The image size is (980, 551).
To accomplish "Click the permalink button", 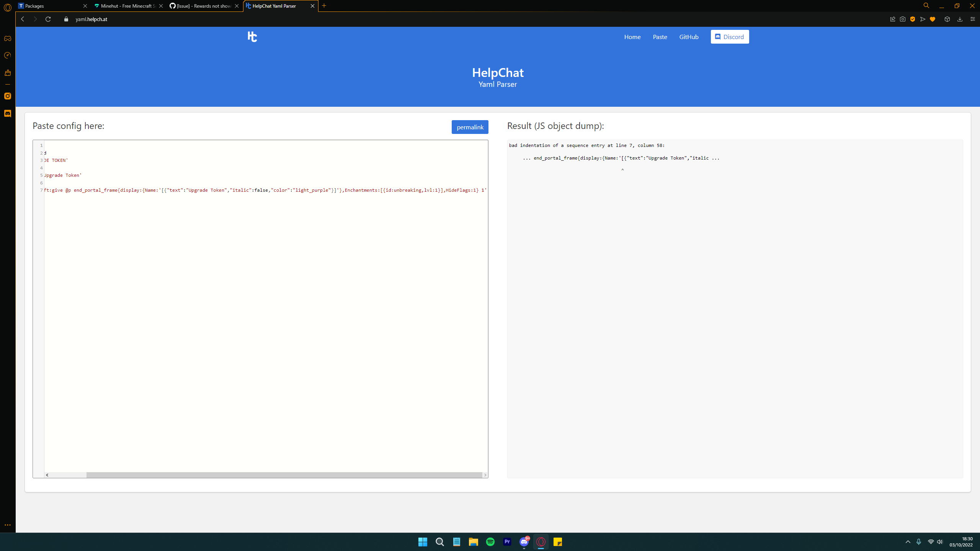I will click(x=470, y=127).
